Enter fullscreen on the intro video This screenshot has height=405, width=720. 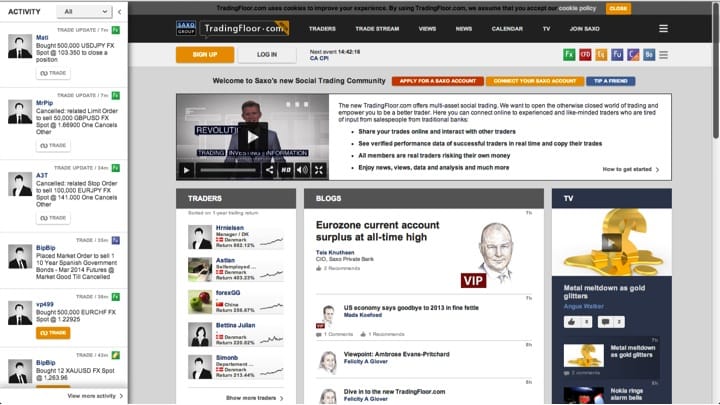pos(318,170)
